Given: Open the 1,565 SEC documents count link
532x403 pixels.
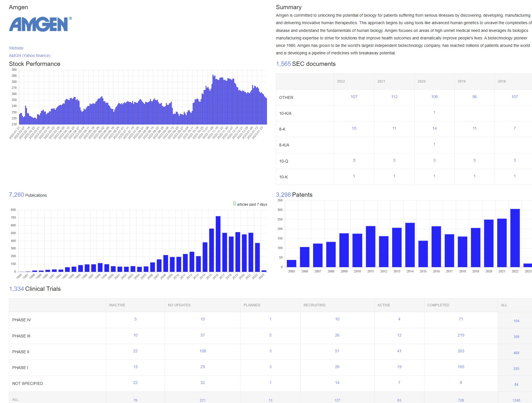Looking at the screenshot, I should click(283, 64).
